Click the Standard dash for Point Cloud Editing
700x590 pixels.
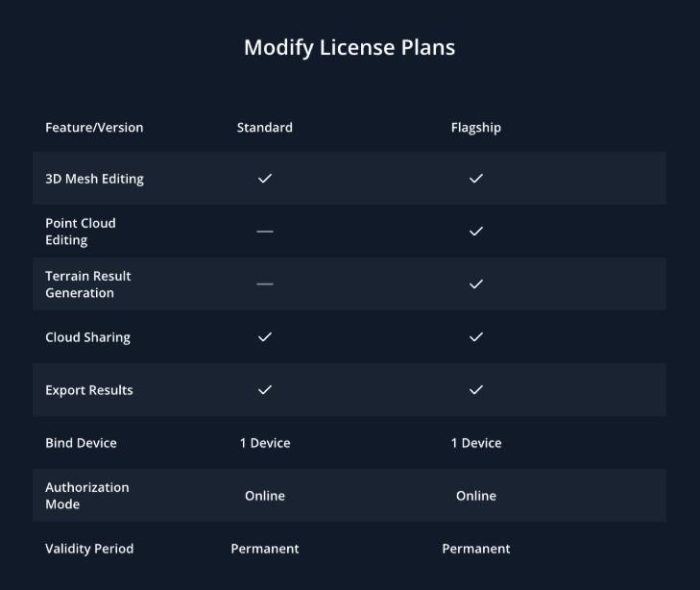[265, 232]
